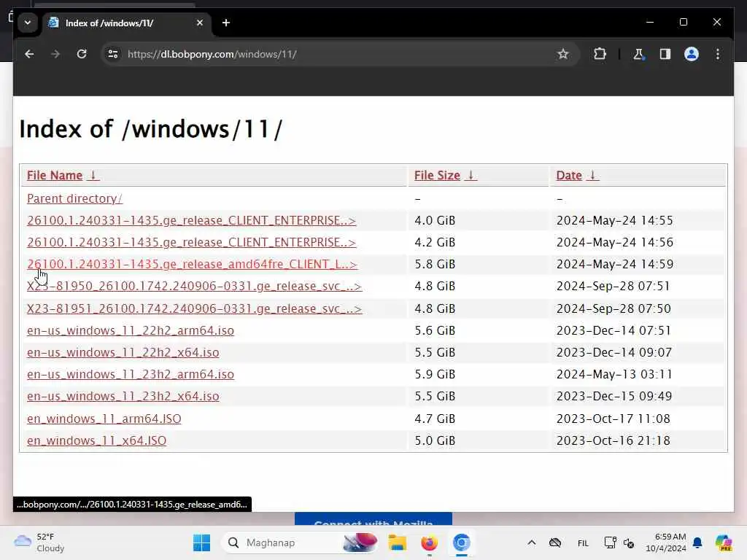Viewport: 747px width, 560px height.
Task: Click descending arrow next to File Size
Action: (x=471, y=175)
